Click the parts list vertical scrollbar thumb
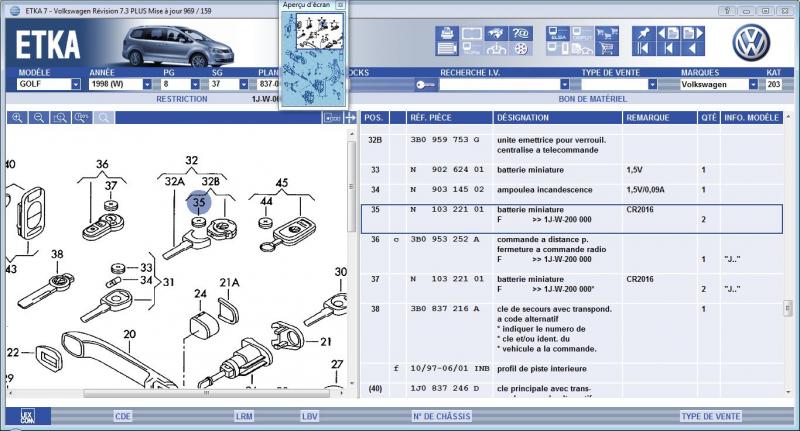This screenshot has height=431, width=800. click(789, 308)
